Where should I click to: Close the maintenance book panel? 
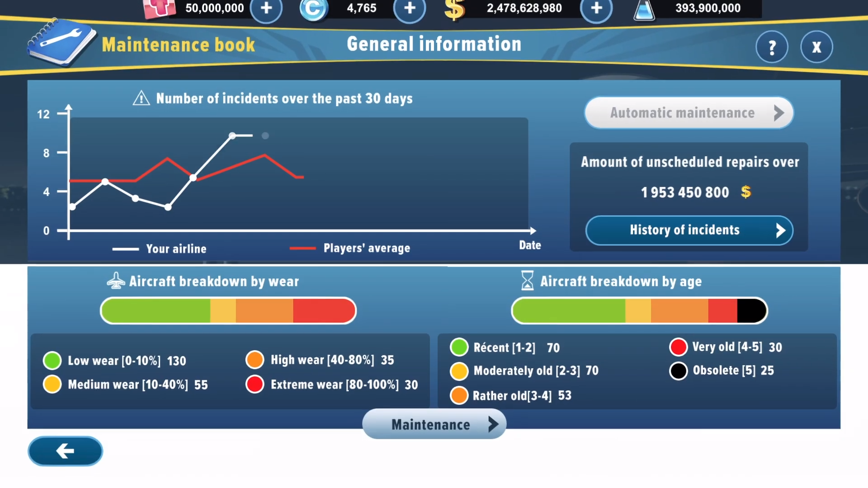click(x=817, y=47)
